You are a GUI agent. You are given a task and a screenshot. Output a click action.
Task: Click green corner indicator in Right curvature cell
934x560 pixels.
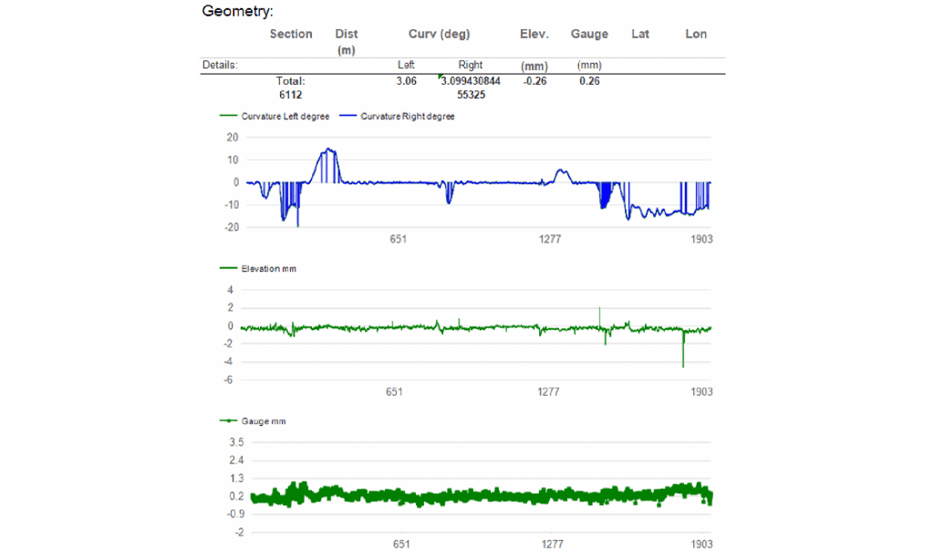441,78
